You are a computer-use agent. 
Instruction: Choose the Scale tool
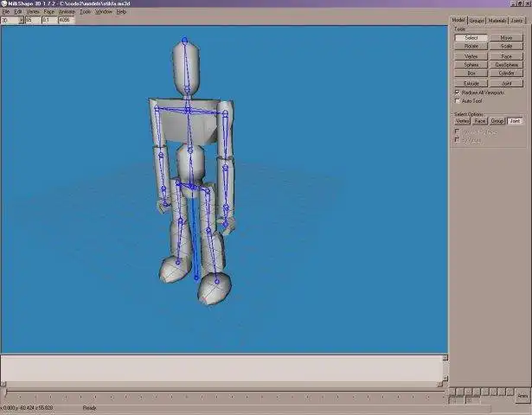[x=506, y=46]
